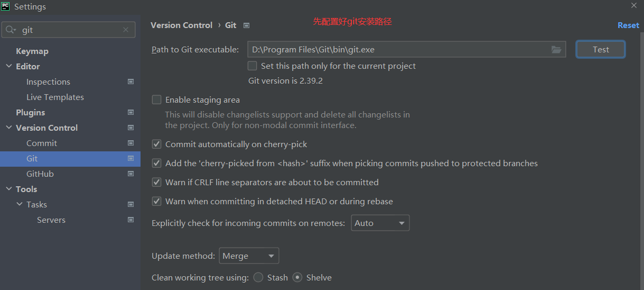Clear the search field with the X icon
Viewport: 644px width, 290px height.
coord(126,30)
